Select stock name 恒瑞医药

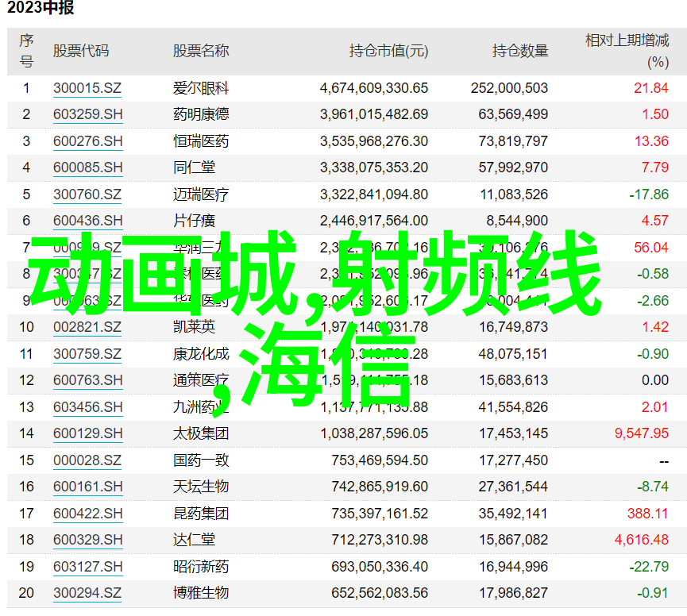(x=201, y=141)
